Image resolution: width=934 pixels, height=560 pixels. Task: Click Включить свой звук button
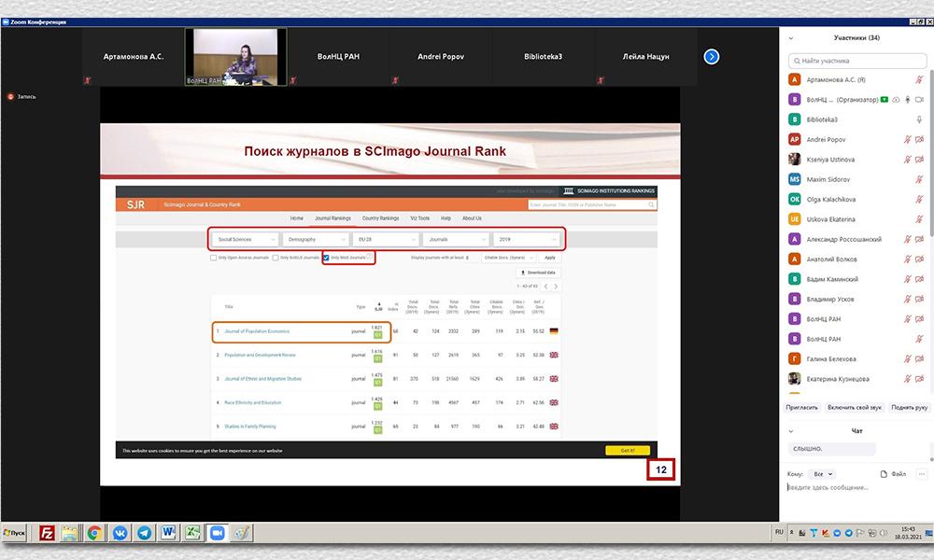(855, 408)
